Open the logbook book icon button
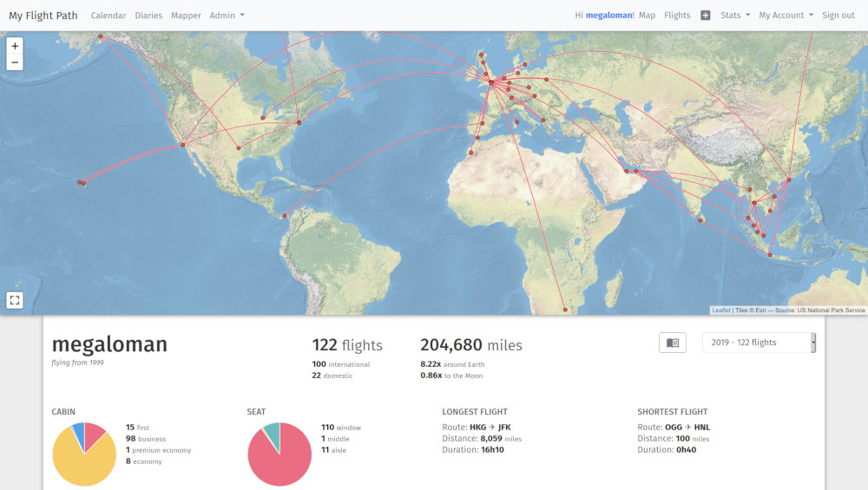The width and height of the screenshot is (868, 490). [673, 343]
